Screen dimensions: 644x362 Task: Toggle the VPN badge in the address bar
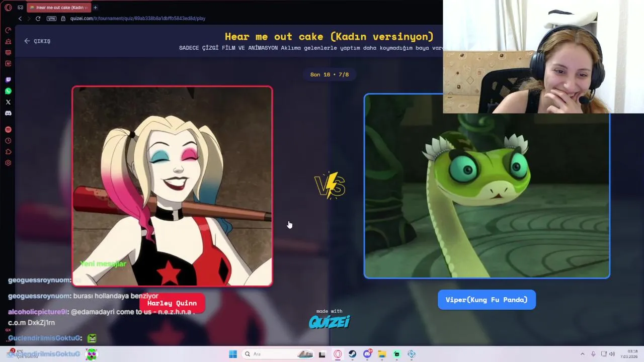(x=51, y=19)
